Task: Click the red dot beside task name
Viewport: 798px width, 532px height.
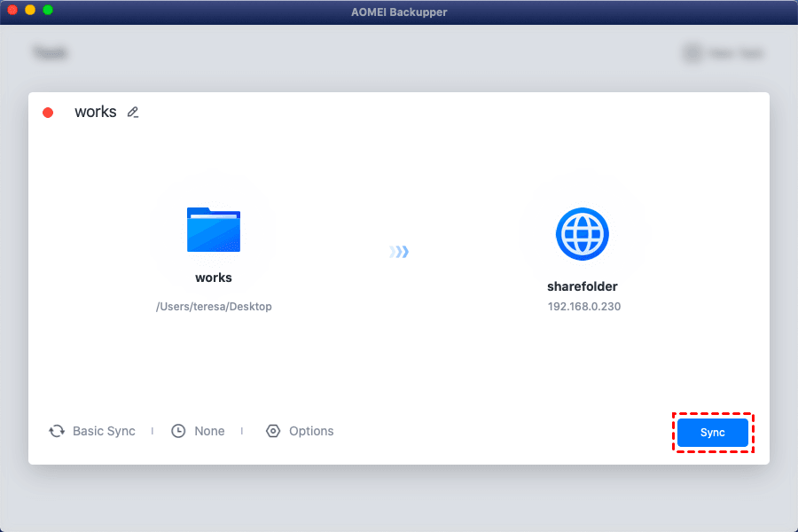Action: click(x=48, y=113)
